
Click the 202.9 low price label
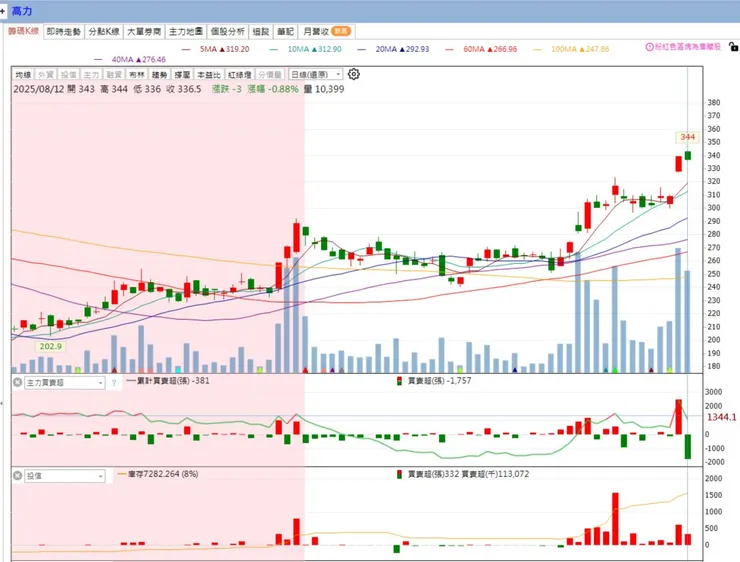point(50,346)
